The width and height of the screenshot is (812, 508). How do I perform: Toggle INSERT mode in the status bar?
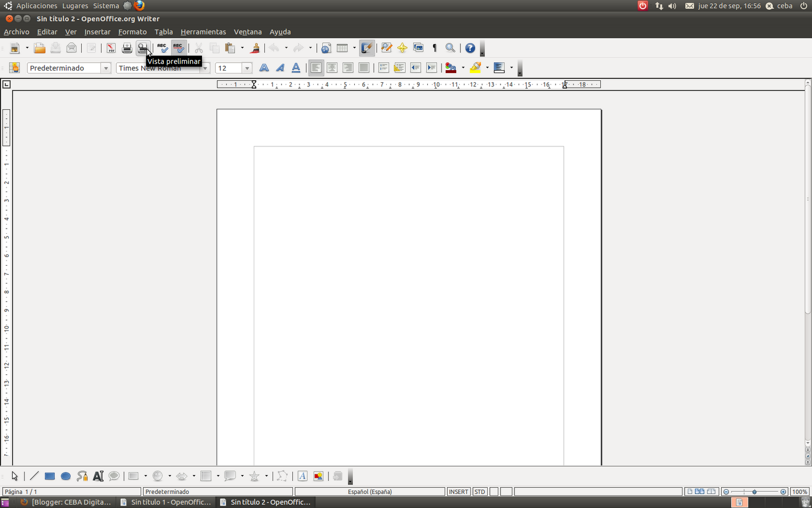458,492
